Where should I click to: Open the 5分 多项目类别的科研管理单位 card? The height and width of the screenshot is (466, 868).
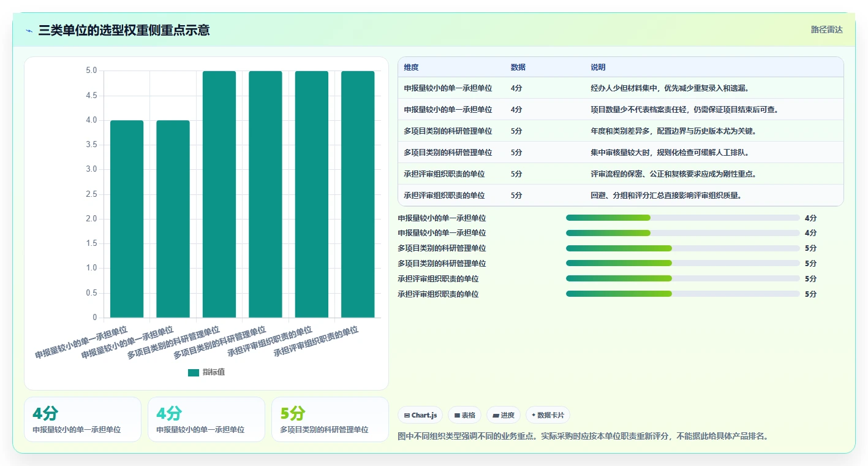[x=330, y=419]
